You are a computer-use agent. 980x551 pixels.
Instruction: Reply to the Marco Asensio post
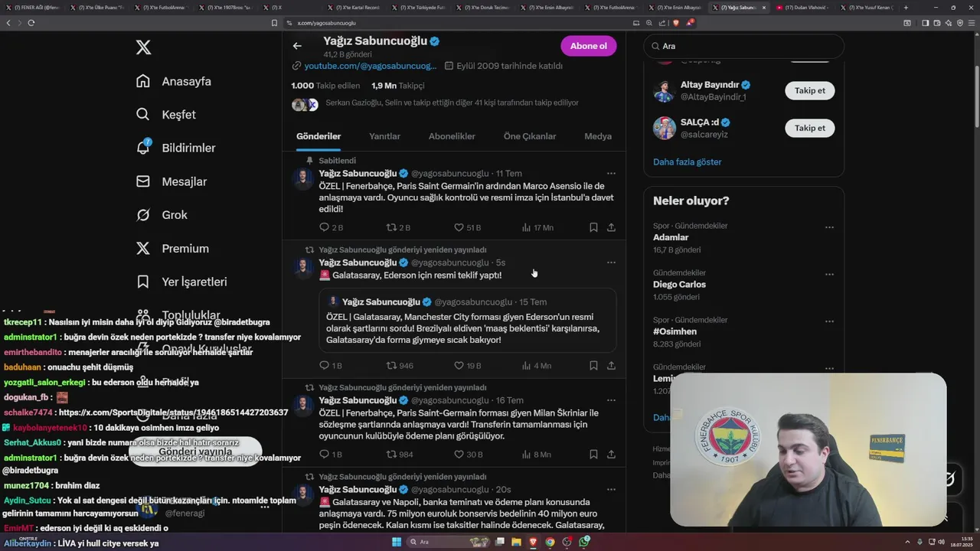click(x=331, y=227)
